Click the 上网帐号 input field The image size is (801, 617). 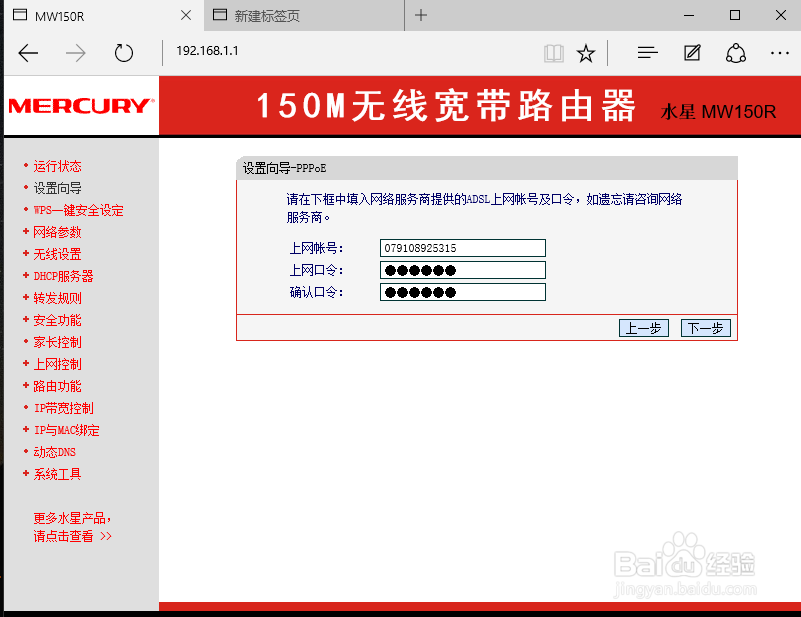pyautogui.click(x=463, y=248)
